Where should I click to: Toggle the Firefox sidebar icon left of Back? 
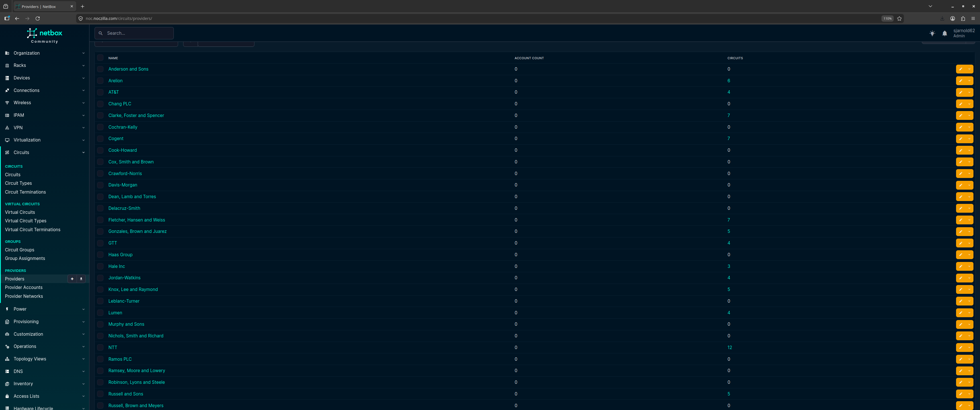7,18
